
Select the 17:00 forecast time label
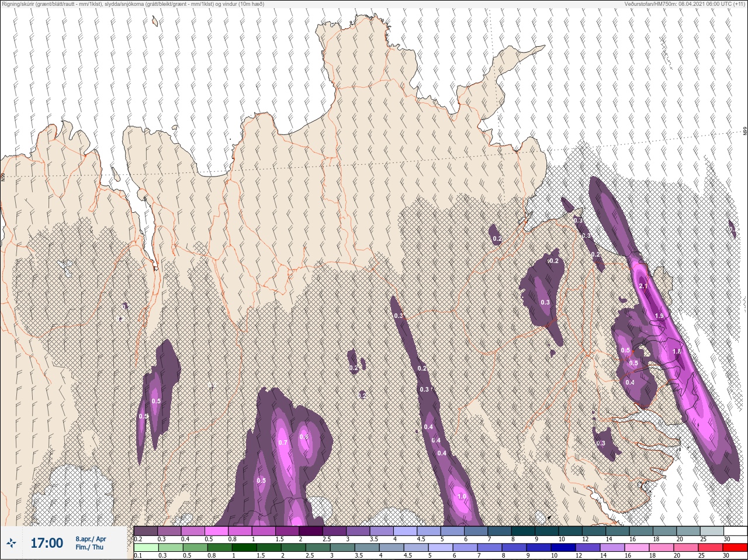46,543
